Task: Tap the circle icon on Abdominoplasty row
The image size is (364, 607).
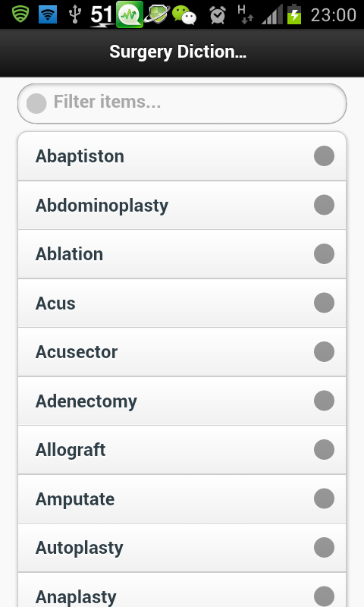Action: (324, 205)
